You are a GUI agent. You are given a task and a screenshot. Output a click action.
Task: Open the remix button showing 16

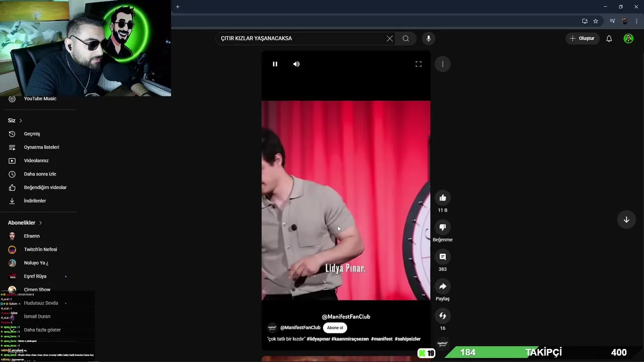(x=443, y=316)
